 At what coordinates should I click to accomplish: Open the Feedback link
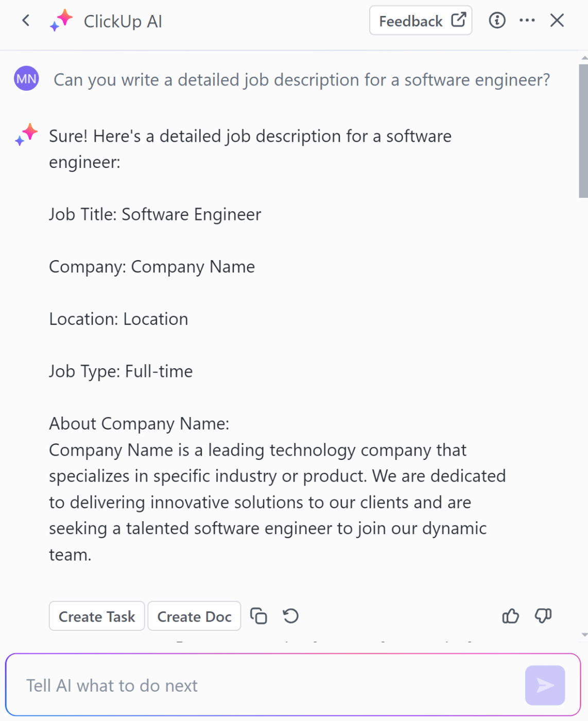click(420, 21)
